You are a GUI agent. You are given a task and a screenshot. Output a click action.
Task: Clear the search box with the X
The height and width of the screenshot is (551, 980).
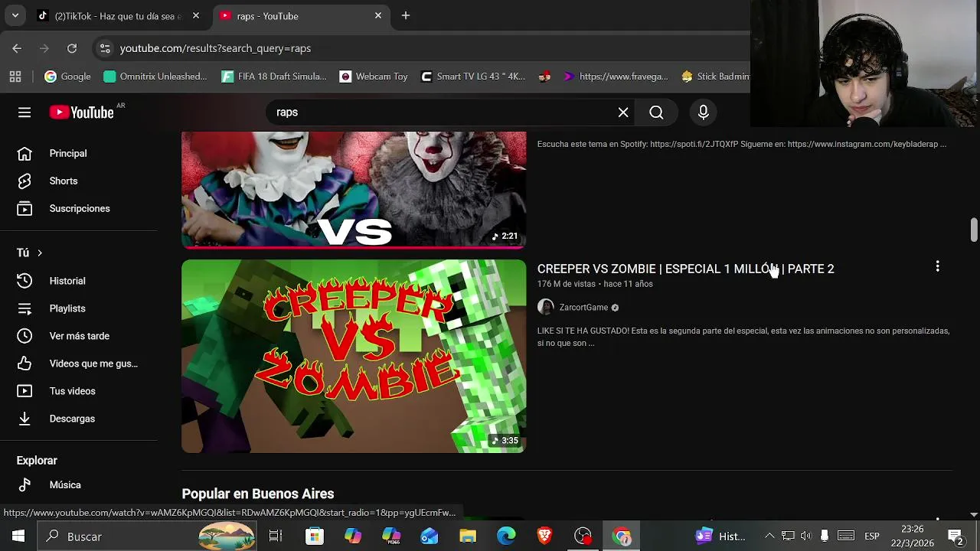(x=623, y=112)
